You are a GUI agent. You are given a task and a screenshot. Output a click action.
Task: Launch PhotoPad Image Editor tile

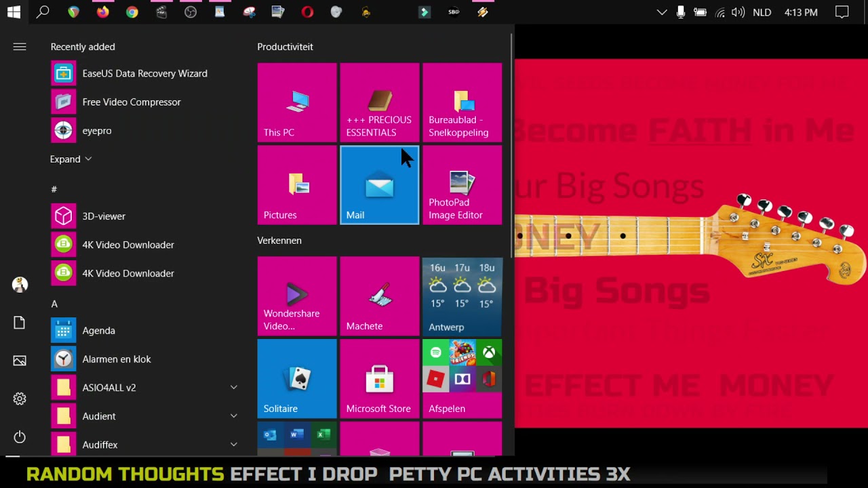pos(462,185)
